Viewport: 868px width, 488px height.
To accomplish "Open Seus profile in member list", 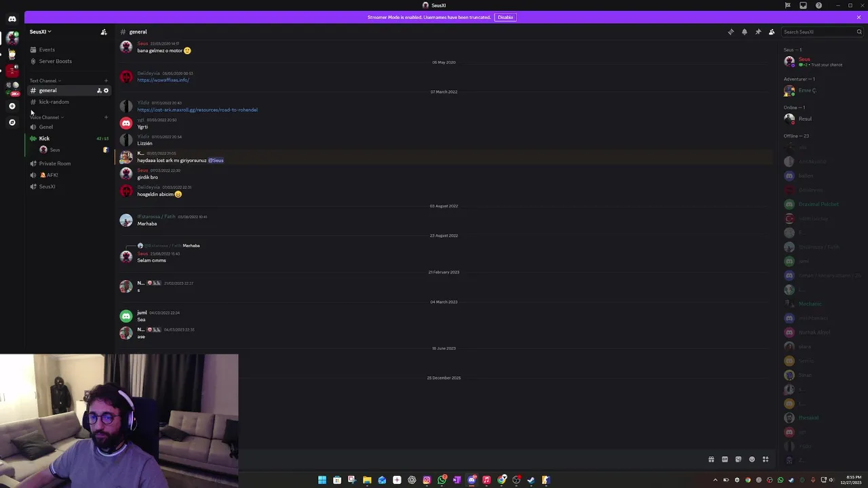I will point(822,62).
